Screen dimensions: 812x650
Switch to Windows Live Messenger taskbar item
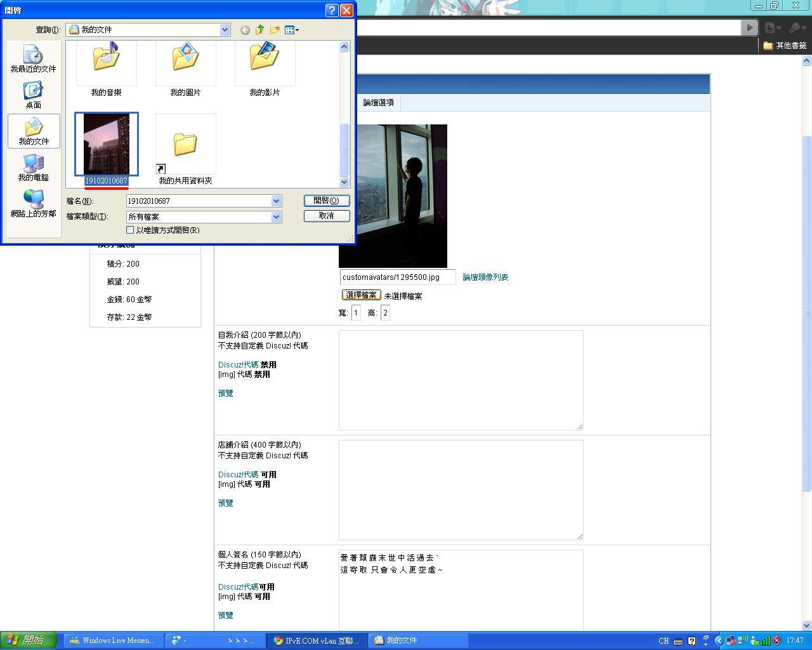pos(113,640)
